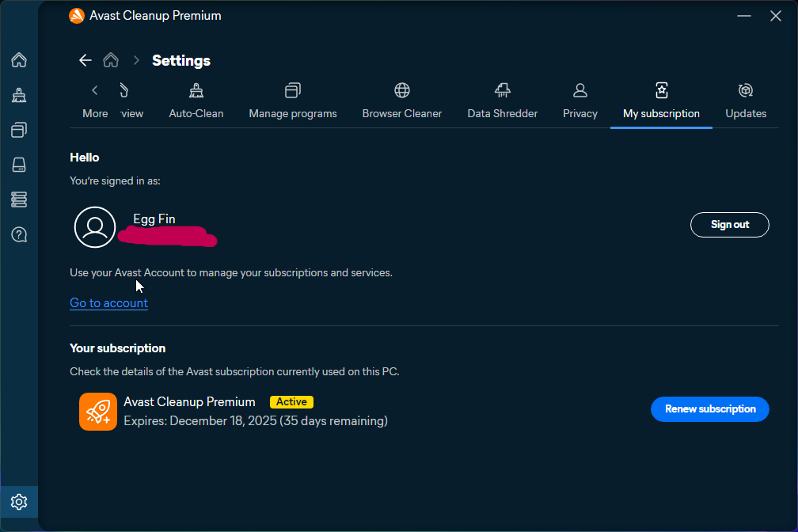Image resolution: width=798 pixels, height=532 pixels.
Task: Open the Manage programs tab
Action: coord(293,101)
